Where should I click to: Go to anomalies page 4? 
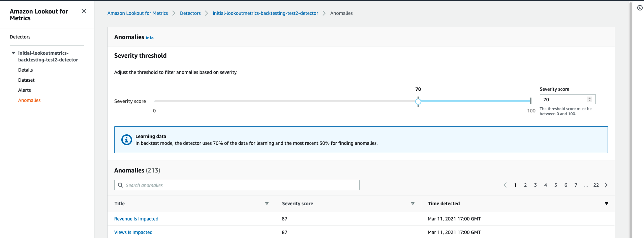pos(546,185)
